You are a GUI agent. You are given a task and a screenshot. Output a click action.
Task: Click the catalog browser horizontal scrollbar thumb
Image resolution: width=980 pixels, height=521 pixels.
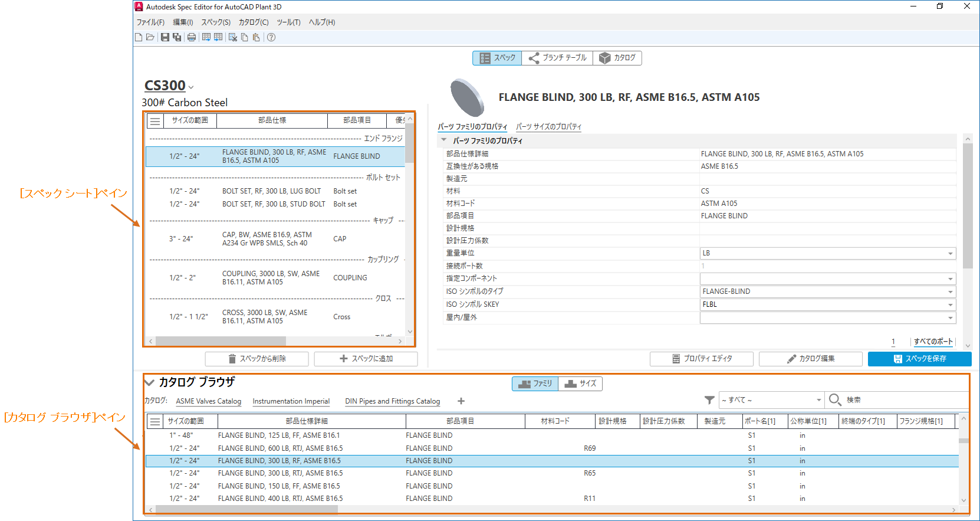(x=246, y=510)
